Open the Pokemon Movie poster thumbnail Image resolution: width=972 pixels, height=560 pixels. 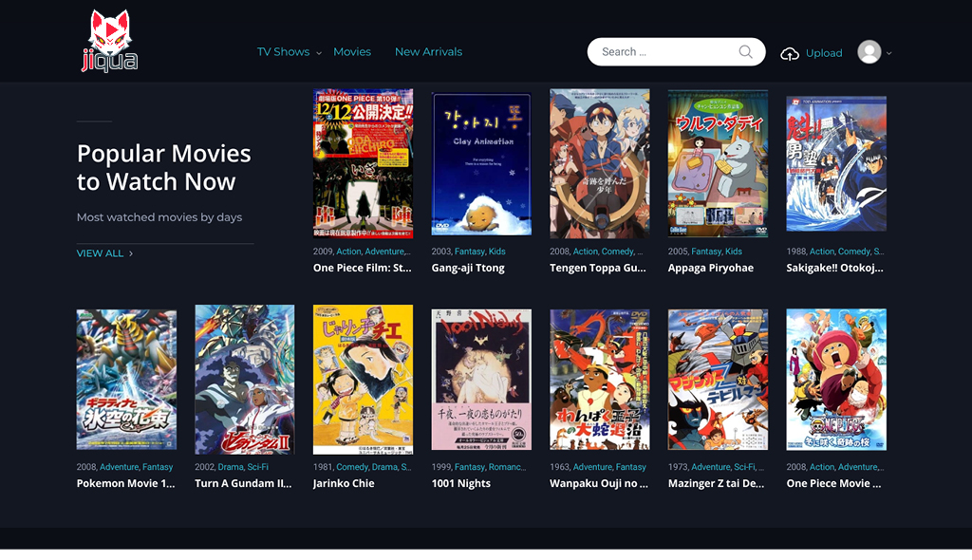(126, 380)
